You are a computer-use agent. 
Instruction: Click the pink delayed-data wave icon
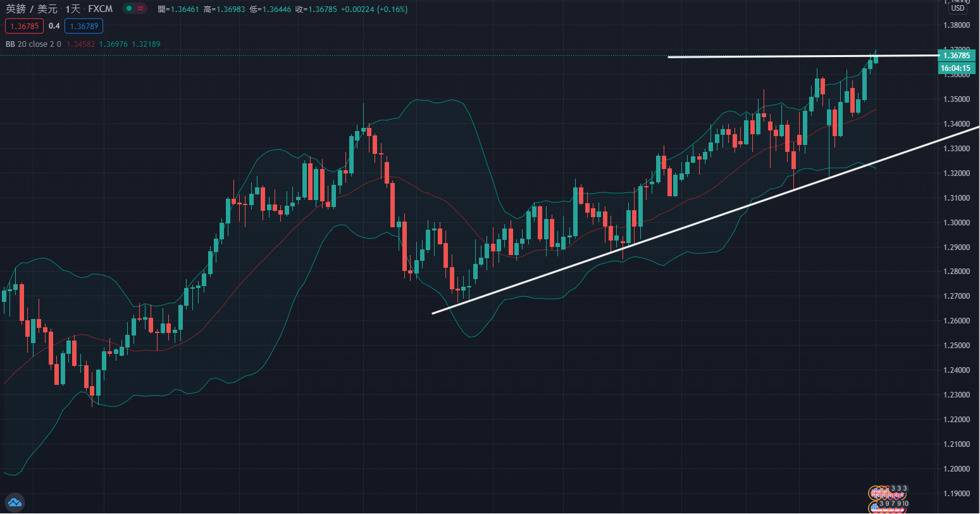point(140,9)
